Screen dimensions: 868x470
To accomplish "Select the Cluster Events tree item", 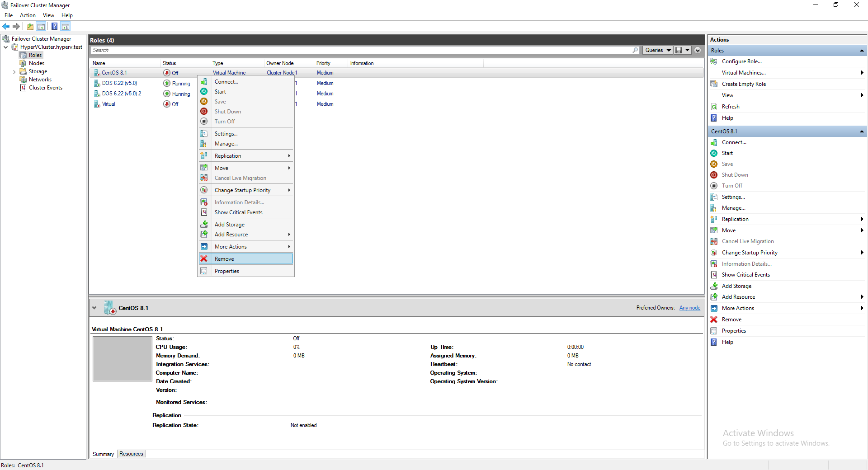I will [46, 88].
